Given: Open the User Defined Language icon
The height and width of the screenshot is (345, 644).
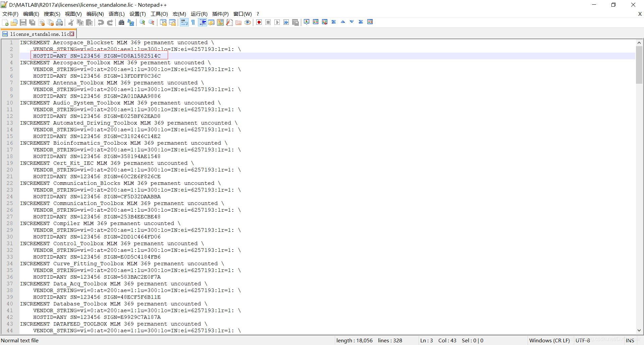Looking at the screenshot, I should (x=211, y=22).
